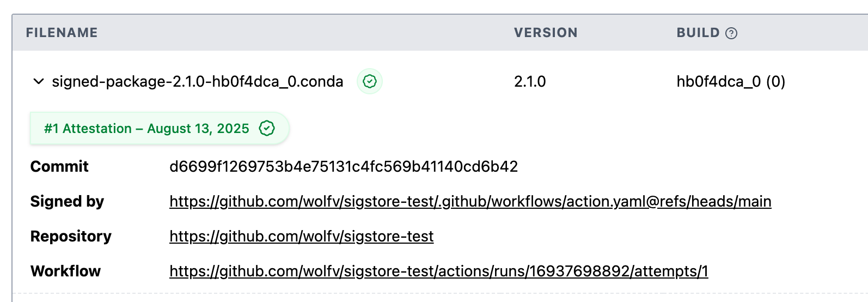The width and height of the screenshot is (868, 302).
Task: Collapse the signed-package-2.1.0 file row chevron
Action: point(38,82)
